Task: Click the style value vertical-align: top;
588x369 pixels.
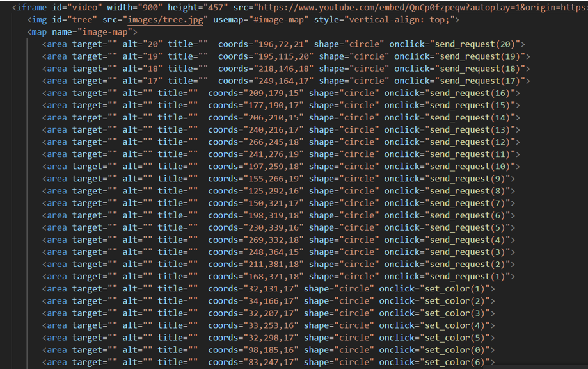Action: 399,20
